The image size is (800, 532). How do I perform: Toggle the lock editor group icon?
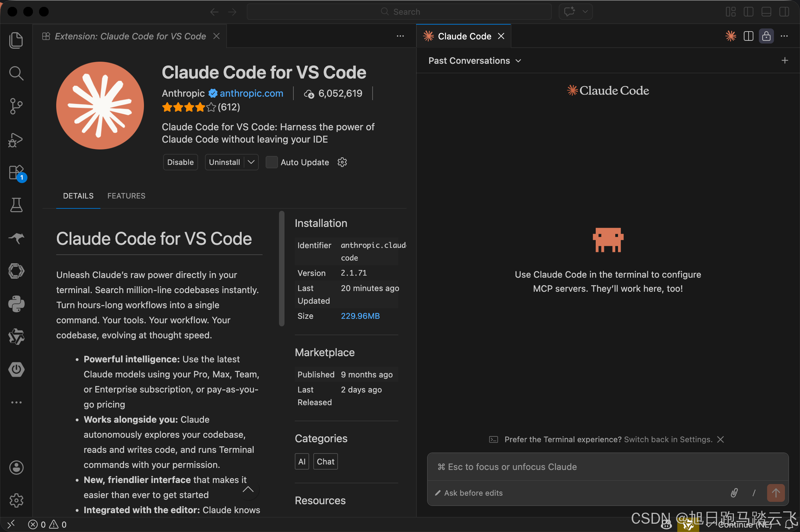click(x=766, y=36)
